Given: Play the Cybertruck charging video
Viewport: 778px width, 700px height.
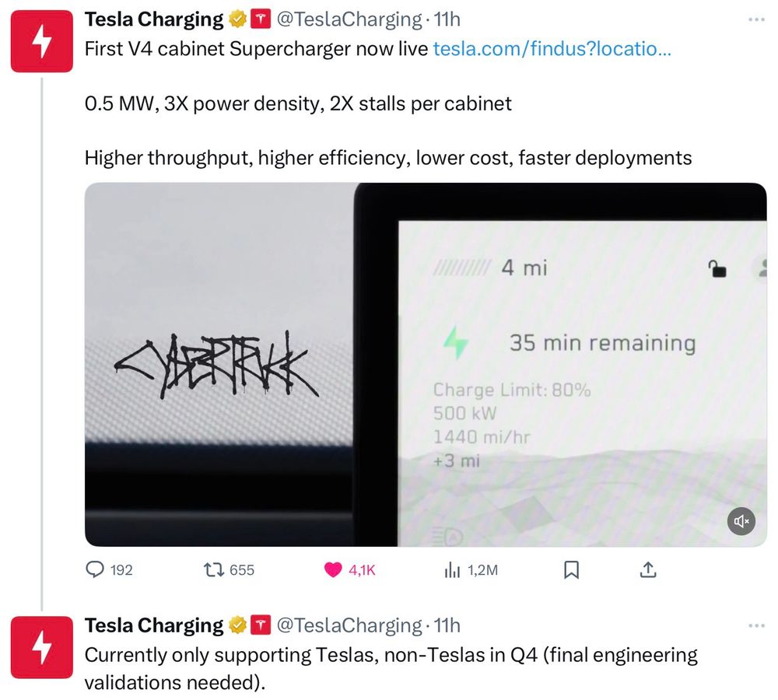Looking at the screenshot, I should click(426, 365).
